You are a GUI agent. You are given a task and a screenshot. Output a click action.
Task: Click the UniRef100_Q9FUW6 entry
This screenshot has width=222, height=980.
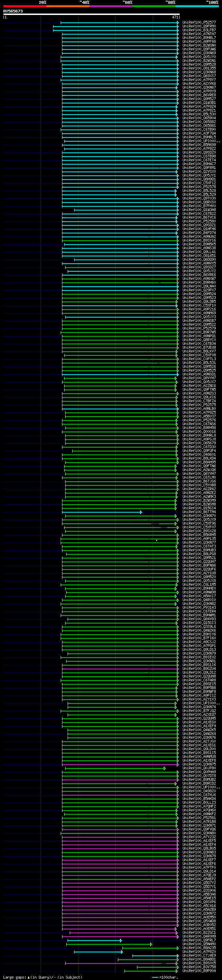click(x=199, y=49)
